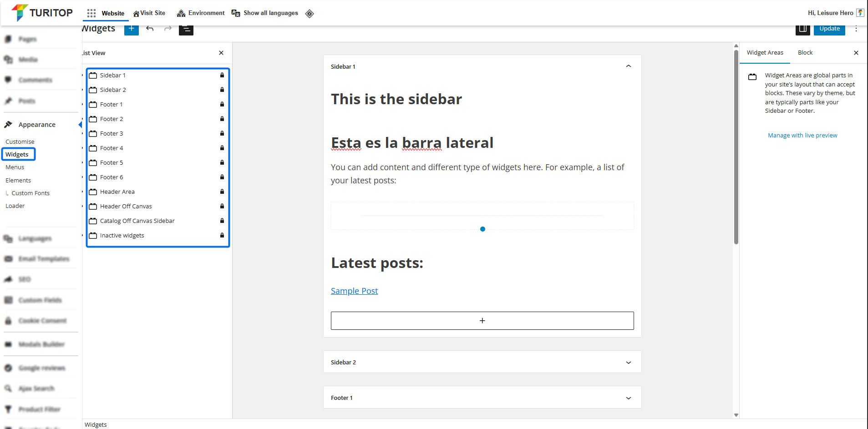Click the apps grid icon beside Website
The image size is (868, 429).
click(91, 13)
